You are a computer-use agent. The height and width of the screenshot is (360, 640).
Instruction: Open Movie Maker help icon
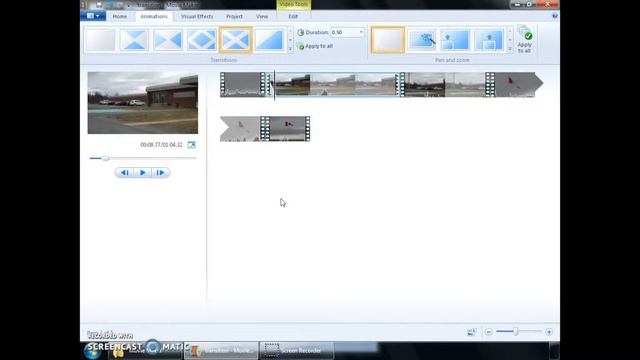[x=554, y=16]
